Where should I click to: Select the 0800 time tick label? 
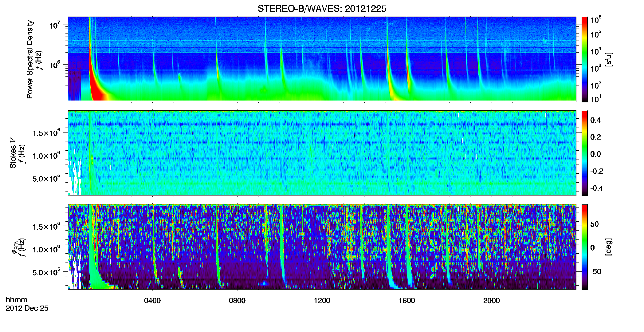click(x=237, y=301)
